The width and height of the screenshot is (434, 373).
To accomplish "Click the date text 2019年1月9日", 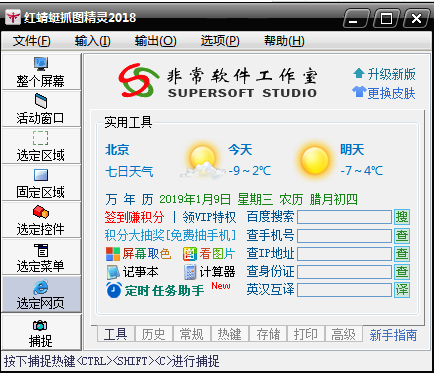I will click(195, 199).
